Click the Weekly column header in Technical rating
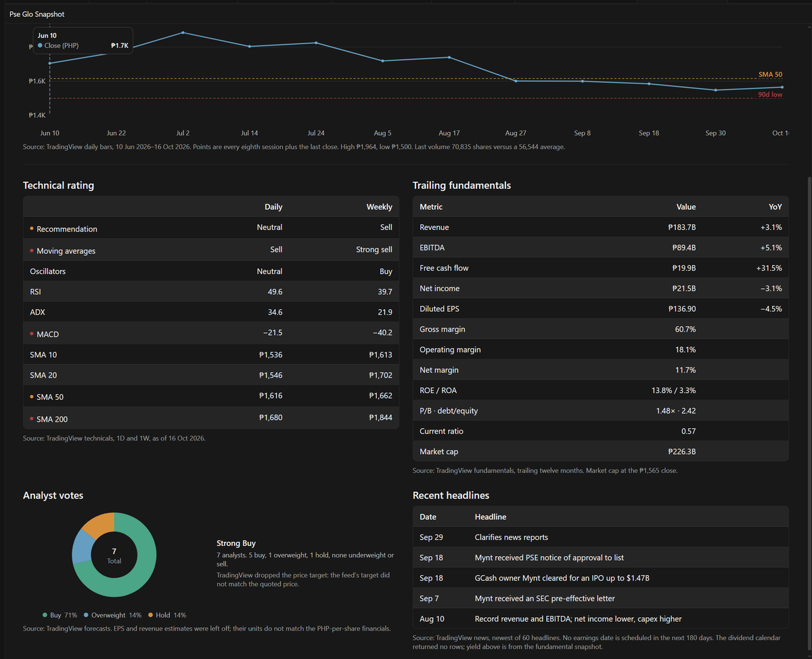This screenshot has height=659, width=812. click(x=380, y=207)
